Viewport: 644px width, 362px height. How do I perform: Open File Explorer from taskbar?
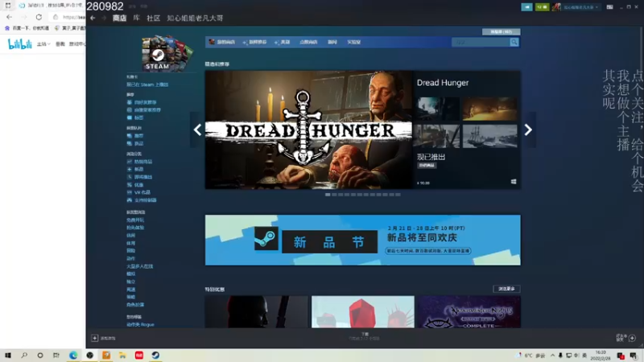(x=122, y=356)
